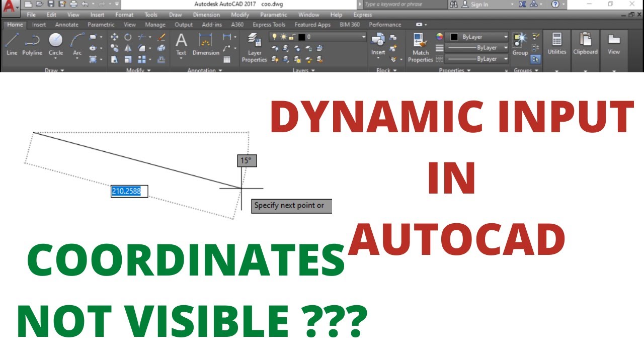
Task: Open the Help question mark icon
Action: pos(555,5)
